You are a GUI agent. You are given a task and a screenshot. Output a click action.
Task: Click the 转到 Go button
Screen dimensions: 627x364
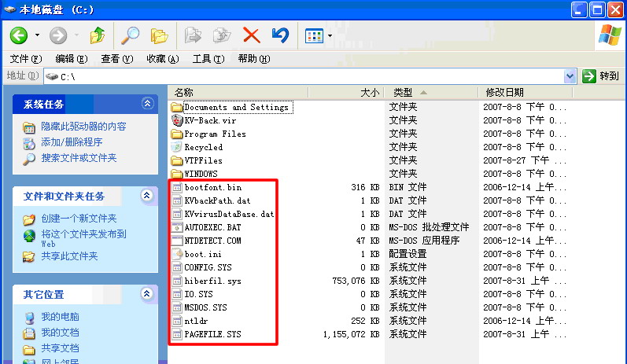point(600,76)
